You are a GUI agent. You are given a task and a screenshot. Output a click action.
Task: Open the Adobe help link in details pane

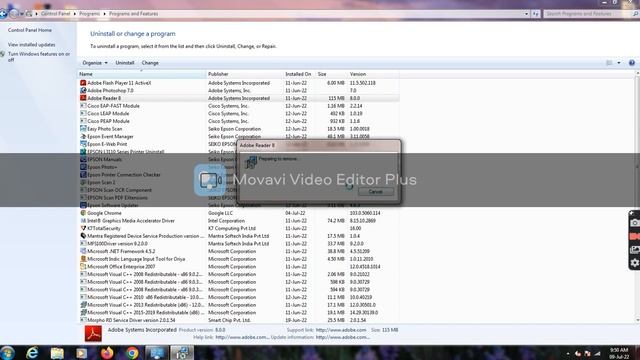242,337
